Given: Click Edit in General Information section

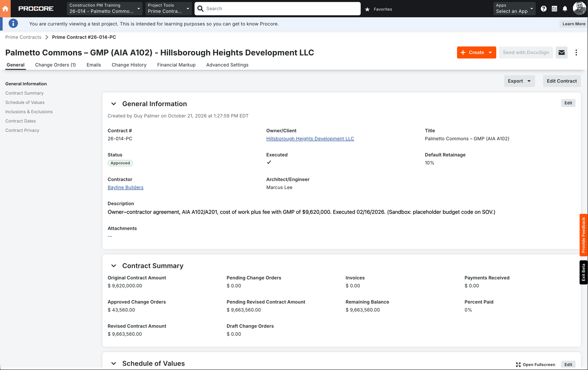Looking at the screenshot, I should (568, 103).
